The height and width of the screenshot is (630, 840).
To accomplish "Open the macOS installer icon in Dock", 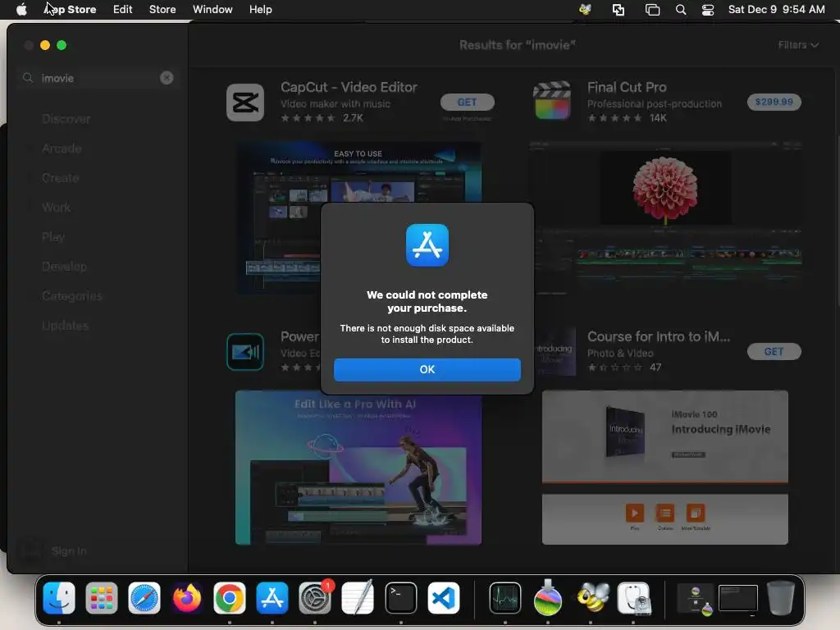I will click(547, 597).
